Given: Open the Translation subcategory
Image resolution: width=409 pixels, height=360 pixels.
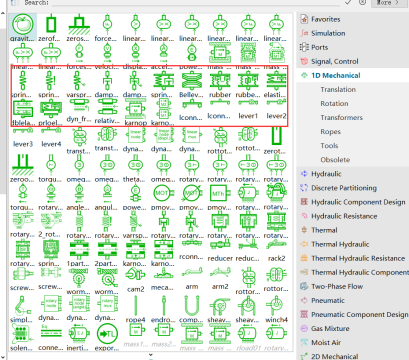Looking at the screenshot, I should tap(338, 89).
